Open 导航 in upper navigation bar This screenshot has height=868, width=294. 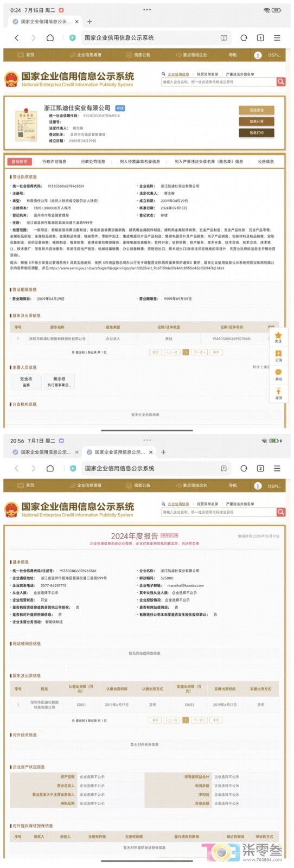[x=233, y=55]
